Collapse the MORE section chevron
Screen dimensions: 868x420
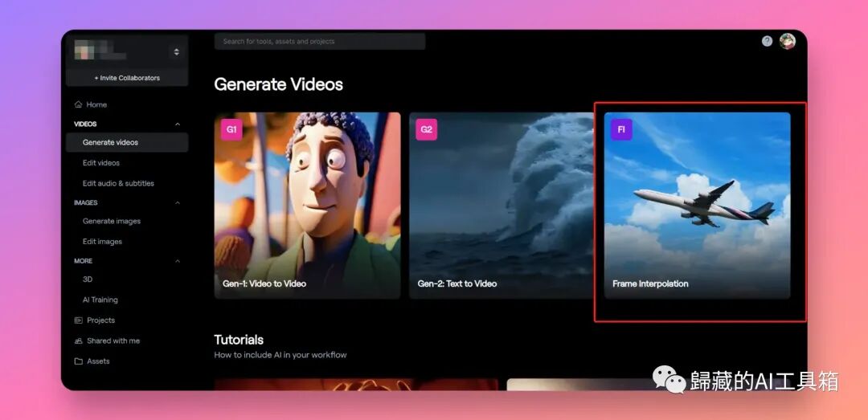[177, 261]
